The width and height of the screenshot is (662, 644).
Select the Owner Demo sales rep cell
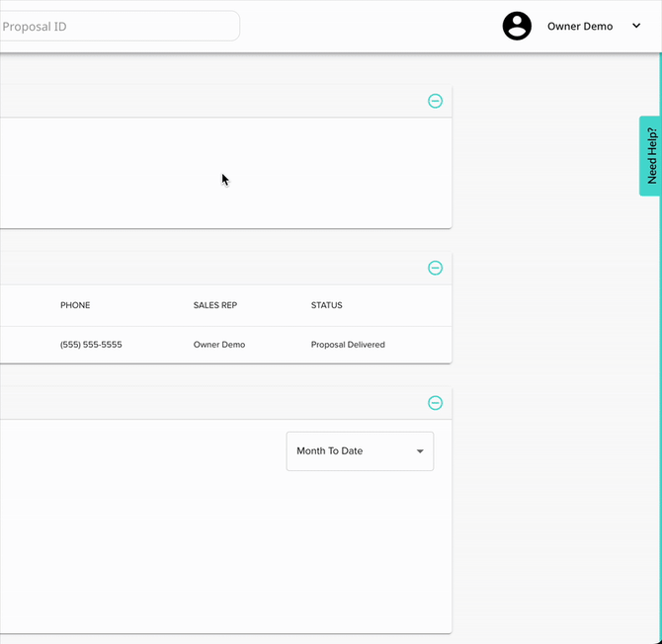coord(218,345)
